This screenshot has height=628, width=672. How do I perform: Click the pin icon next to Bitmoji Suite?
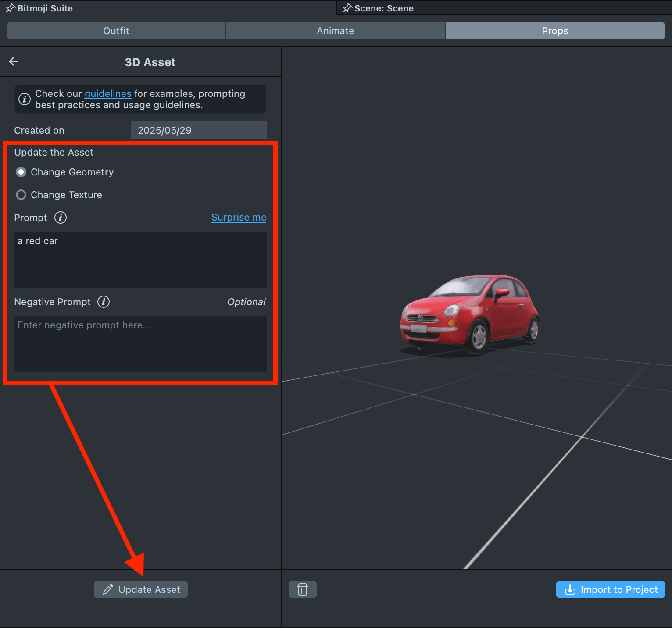[11, 8]
